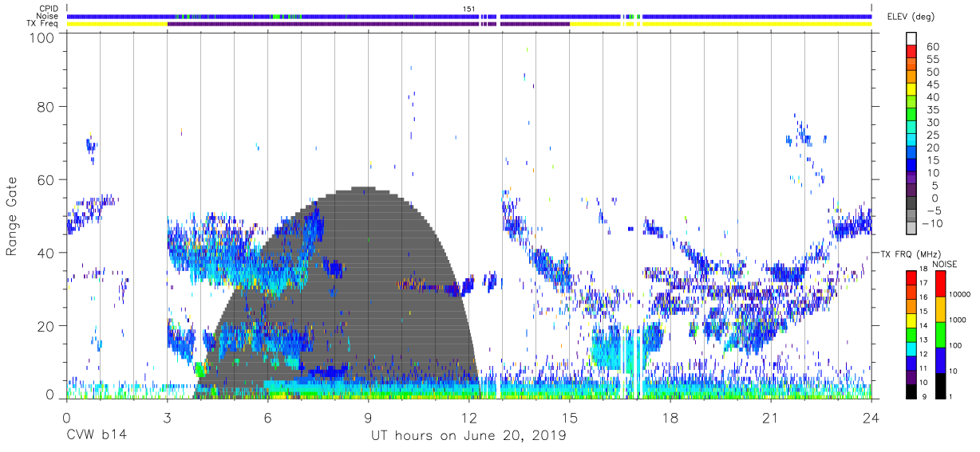Select the UT hours axis tick '21'
980x452 pixels.
(x=770, y=418)
